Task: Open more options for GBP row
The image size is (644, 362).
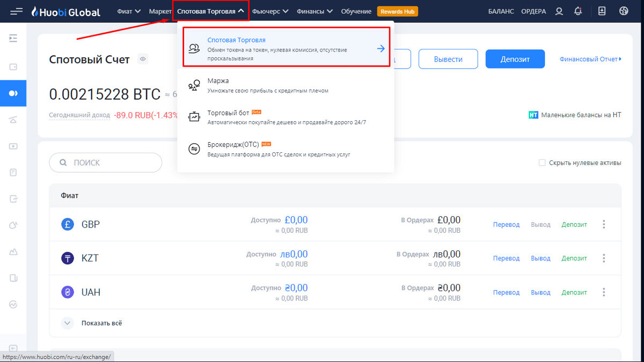Action: click(x=604, y=224)
